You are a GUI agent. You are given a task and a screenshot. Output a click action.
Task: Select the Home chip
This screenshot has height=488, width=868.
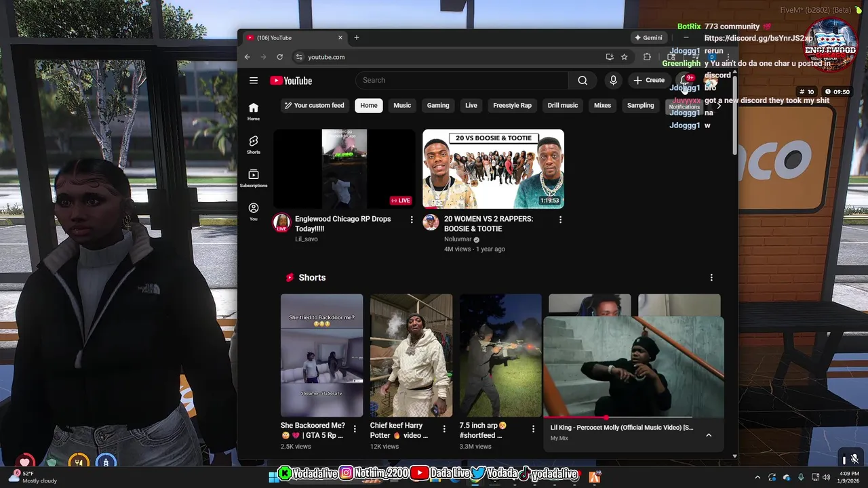click(x=369, y=106)
